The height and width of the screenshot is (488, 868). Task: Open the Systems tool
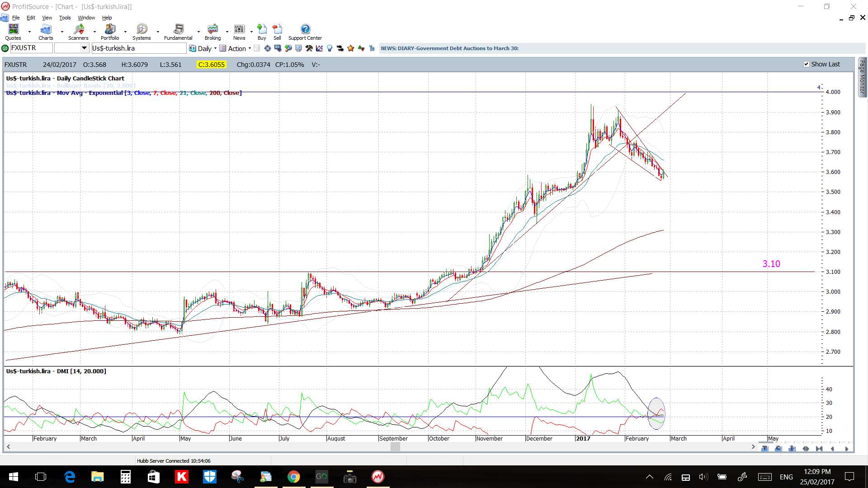pos(142,32)
